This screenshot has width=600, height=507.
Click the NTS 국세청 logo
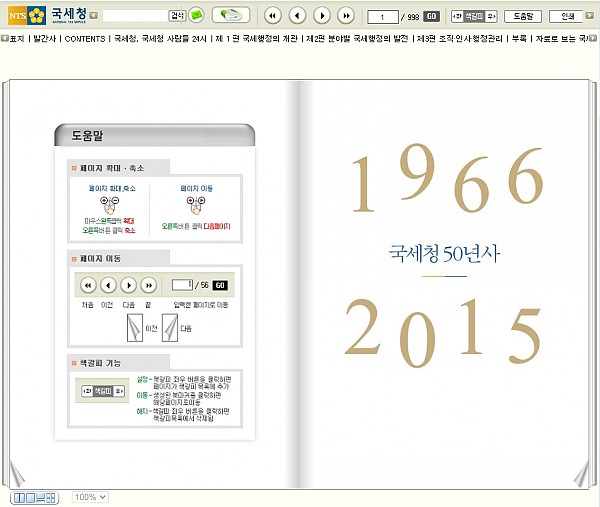48,15
